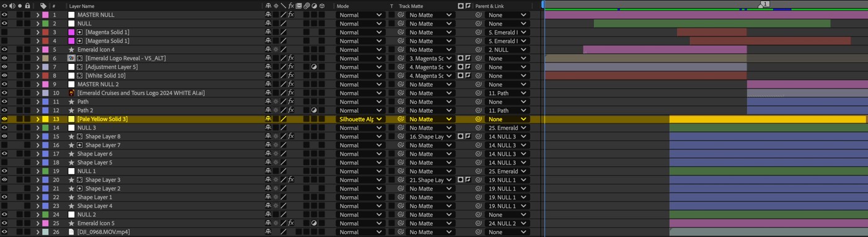Hide the Pale Yellow Solid 3 layer
Viewport: 868px width, 237px height.
(4, 119)
